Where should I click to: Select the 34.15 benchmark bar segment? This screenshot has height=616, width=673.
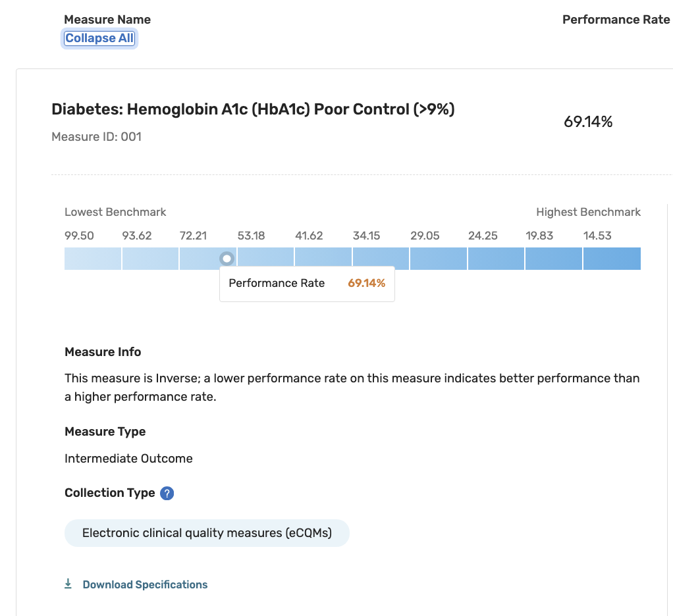(381, 259)
